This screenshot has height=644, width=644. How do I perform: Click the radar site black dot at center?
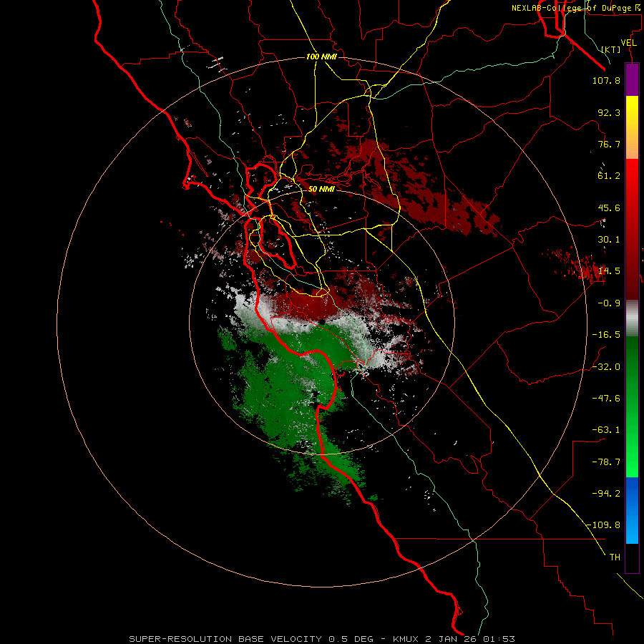(x=323, y=323)
